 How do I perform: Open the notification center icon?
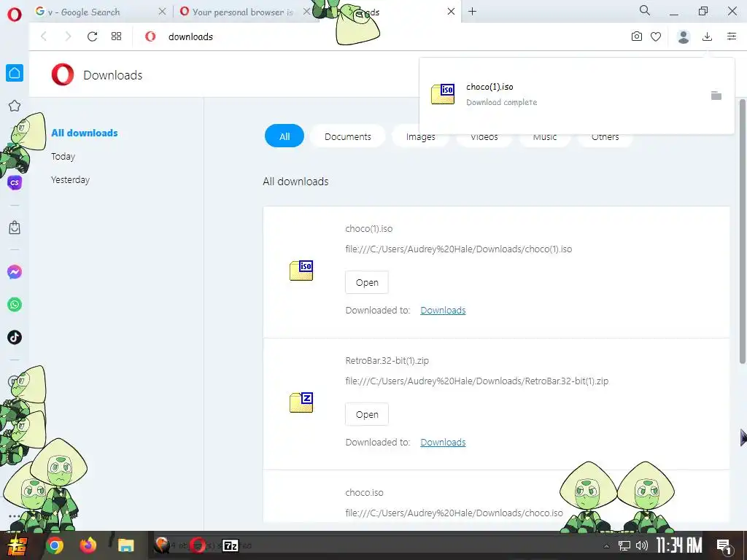724,545
